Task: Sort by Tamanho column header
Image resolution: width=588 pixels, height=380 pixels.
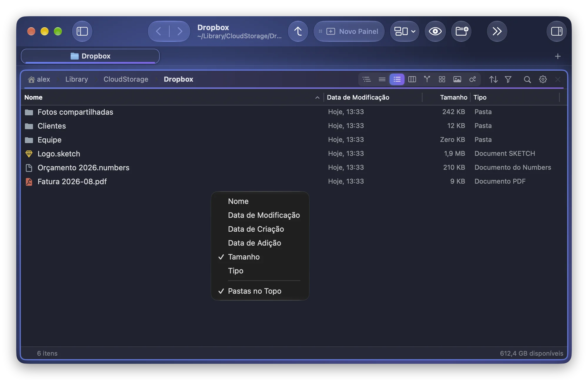Action: pos(446,97)
